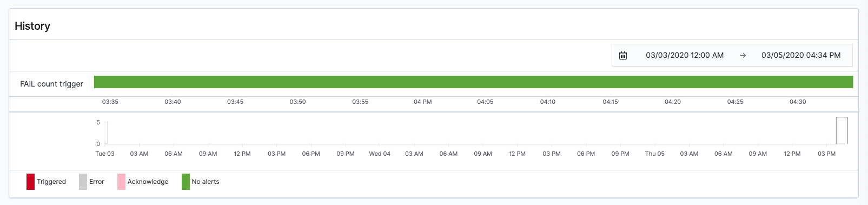Click the Thu 05 tick on overview axis
868x205 pixels.
(654, 154)
